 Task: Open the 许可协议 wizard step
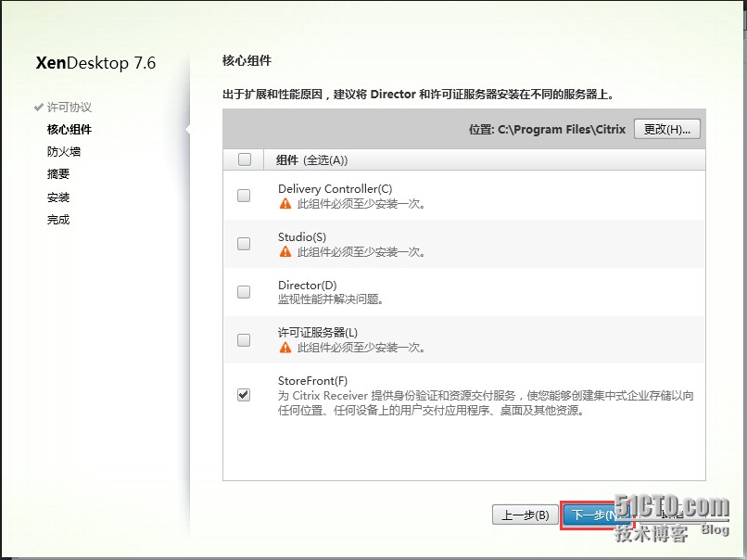(x=70, y=108)
